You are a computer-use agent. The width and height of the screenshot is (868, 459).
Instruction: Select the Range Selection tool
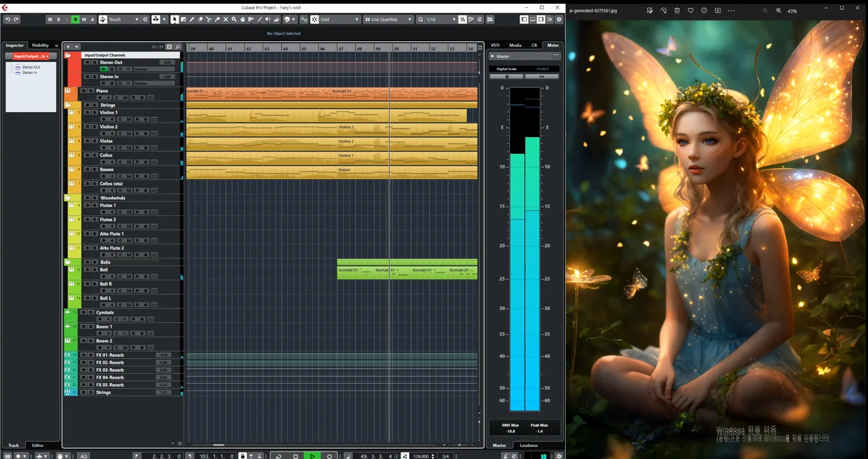click(183, 19)
